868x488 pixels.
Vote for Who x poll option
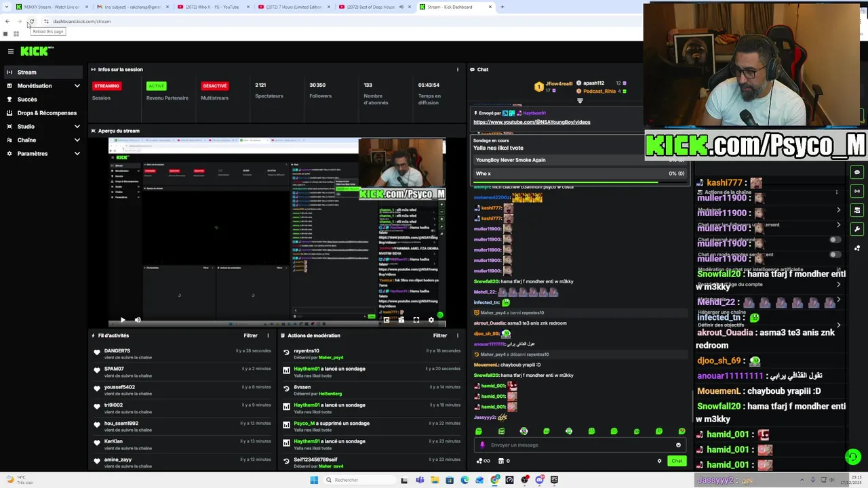click(x=580, y=174)
